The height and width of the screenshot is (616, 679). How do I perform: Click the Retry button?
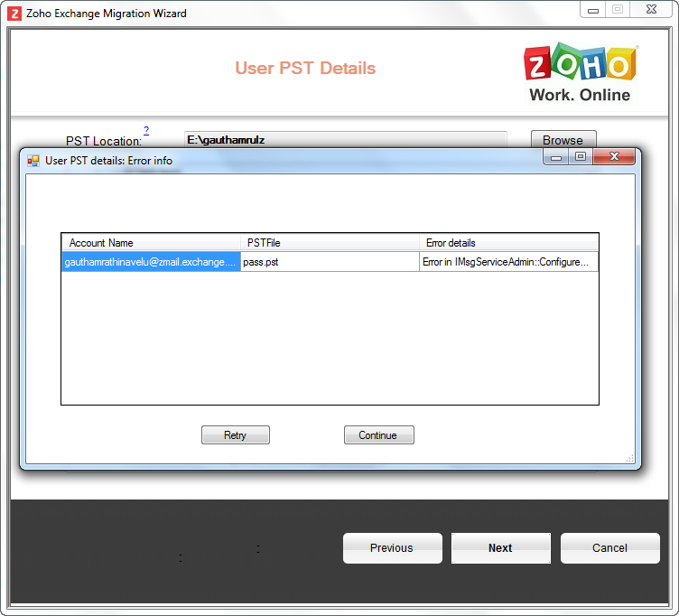[235, 435]
